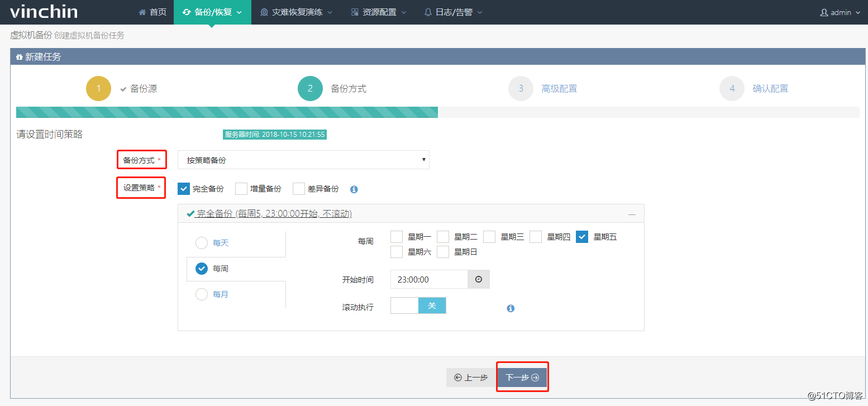Click the step 2 备份方式 circle

[x=310, y=88]
